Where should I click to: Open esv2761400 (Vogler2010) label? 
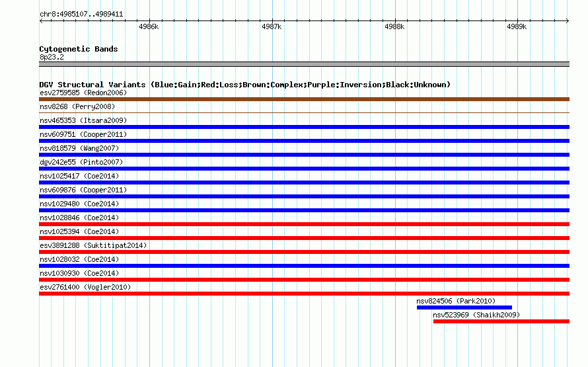pos(85,287)
